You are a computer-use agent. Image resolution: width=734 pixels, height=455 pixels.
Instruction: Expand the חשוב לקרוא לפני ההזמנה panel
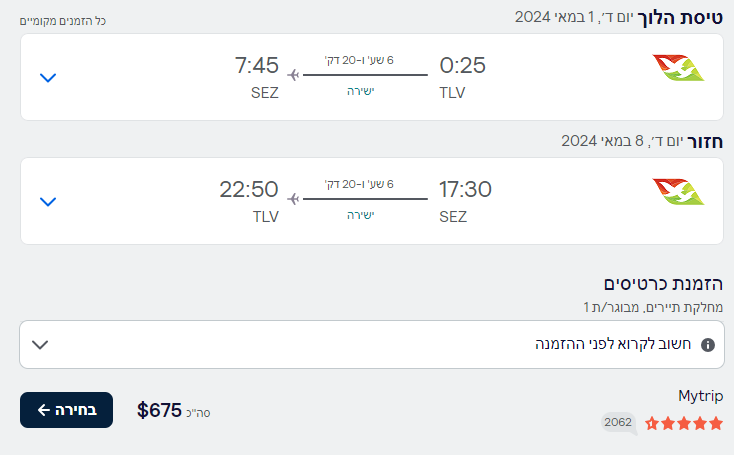[x=372, y=345]
